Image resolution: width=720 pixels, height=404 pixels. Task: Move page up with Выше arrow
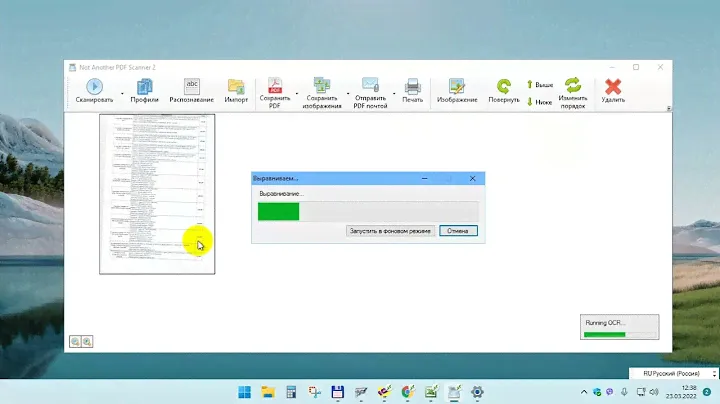(539, 85)
